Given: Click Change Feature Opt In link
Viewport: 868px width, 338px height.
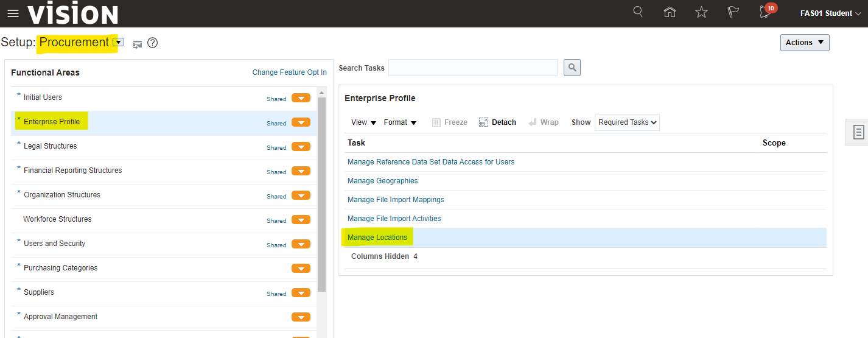Looking at the screenshot, I should pyautogui.click(x=289, y=72).
